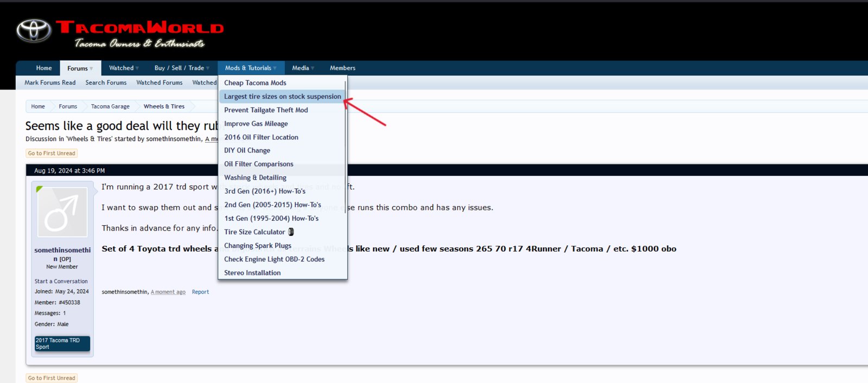Collapse the Mods & Tutorials dropdown arrow
Image resolution: width=868 pixels, height=383 pixels.
pos(275,68)
